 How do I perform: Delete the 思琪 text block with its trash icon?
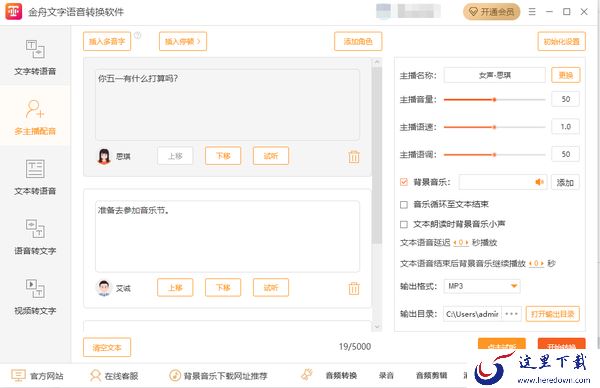tap(354, 157)
